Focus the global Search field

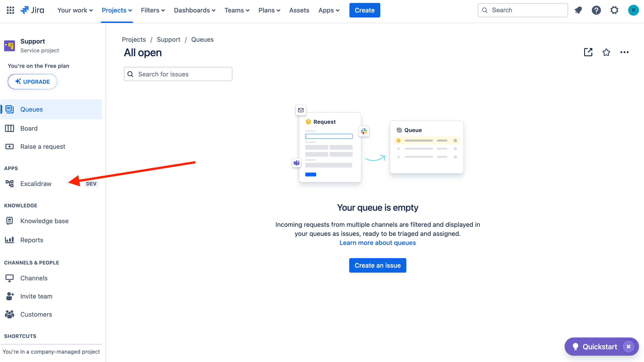tap(523, 10)
